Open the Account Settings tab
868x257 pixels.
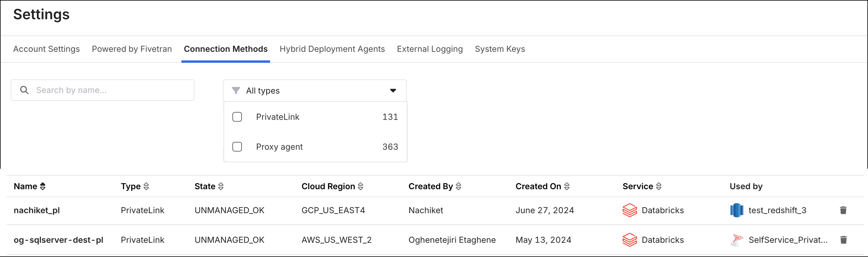[x=47, y=49]
